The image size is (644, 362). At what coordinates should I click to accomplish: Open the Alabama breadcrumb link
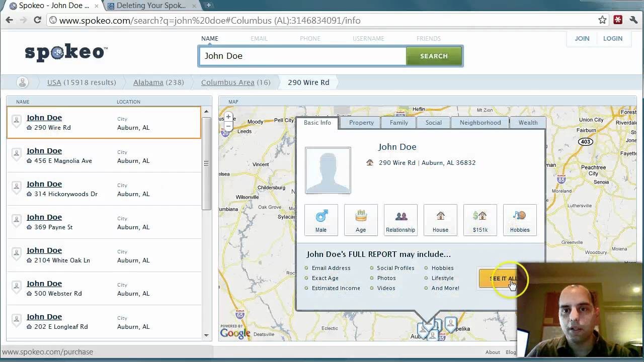pyautogui.click(x=148, y=82)
